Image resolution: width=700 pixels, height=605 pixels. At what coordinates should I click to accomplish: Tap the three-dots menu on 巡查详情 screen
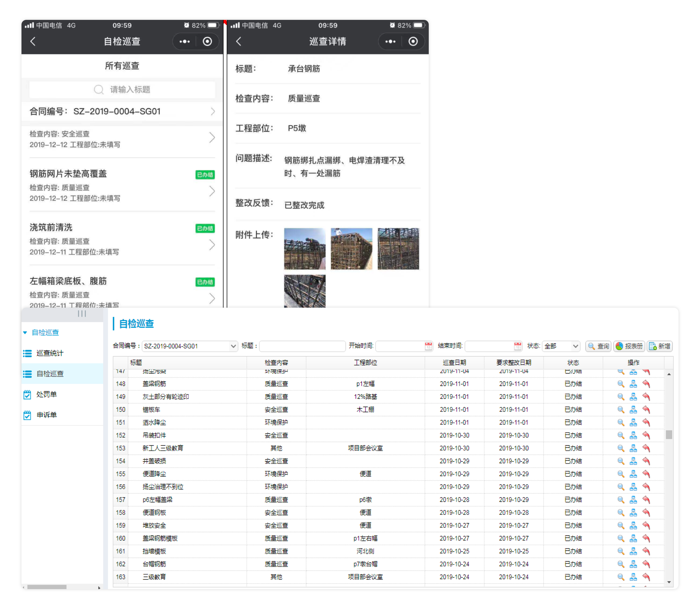pos(390,42)
